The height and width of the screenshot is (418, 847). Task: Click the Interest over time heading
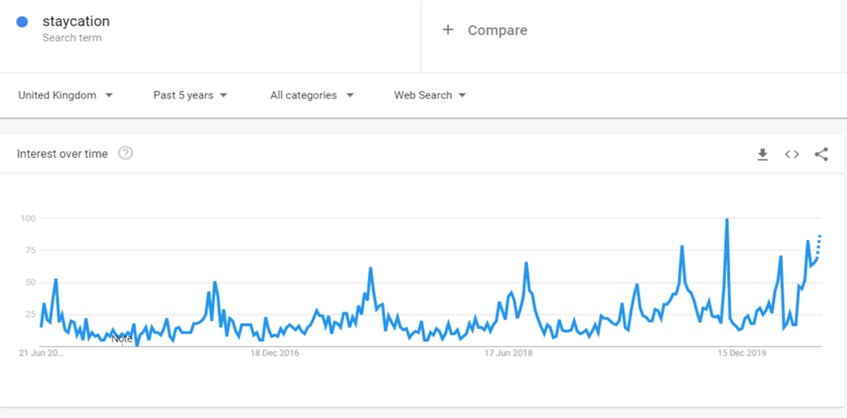point(61,154)
